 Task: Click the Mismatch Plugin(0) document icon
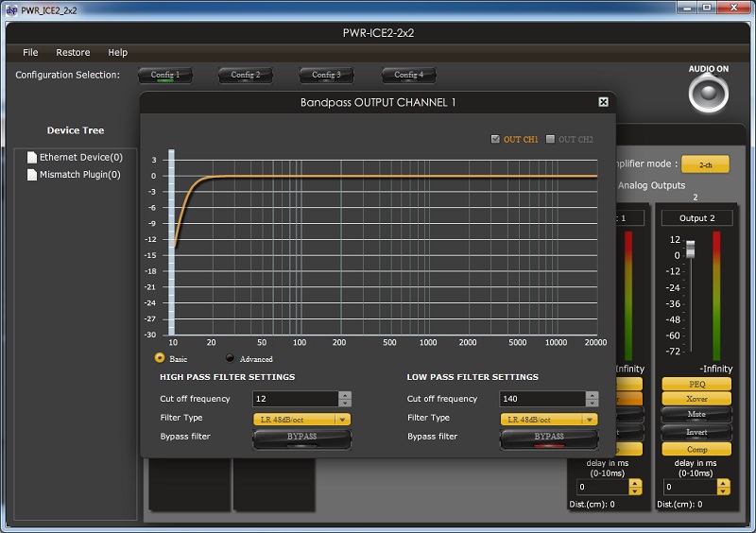pos(32,174)
